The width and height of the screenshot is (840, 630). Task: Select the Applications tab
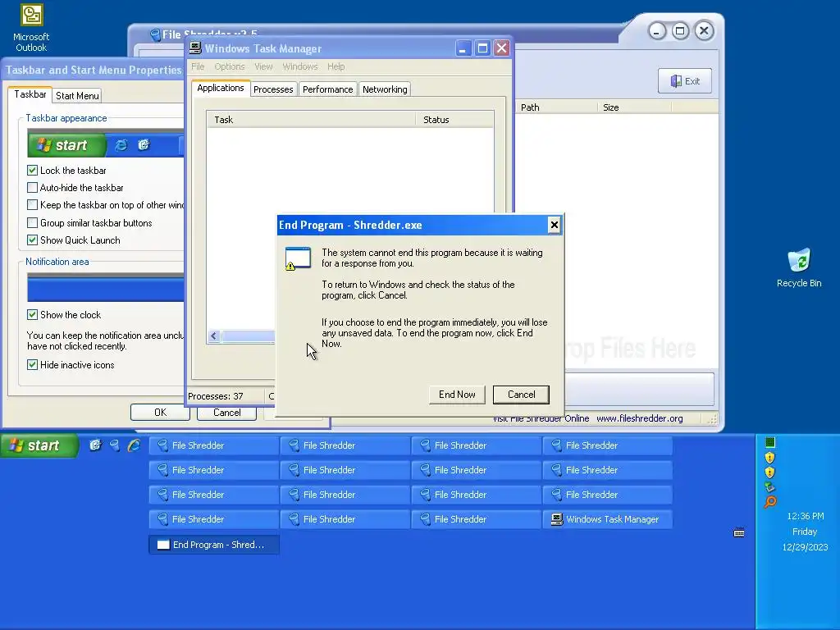(x=220, y=88)
